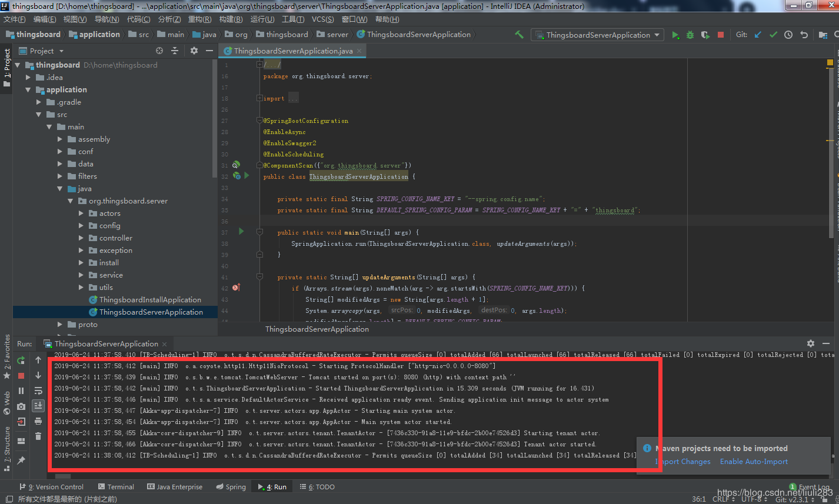The width and height of the screenshot is (839, 504).
Task: Stop the process with the Run panel red square
Action: pos(21,375)
